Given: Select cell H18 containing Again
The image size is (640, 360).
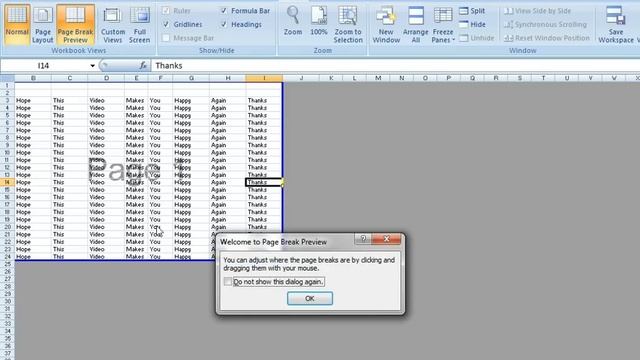Looking at the screenshot, I should [227, 212].
